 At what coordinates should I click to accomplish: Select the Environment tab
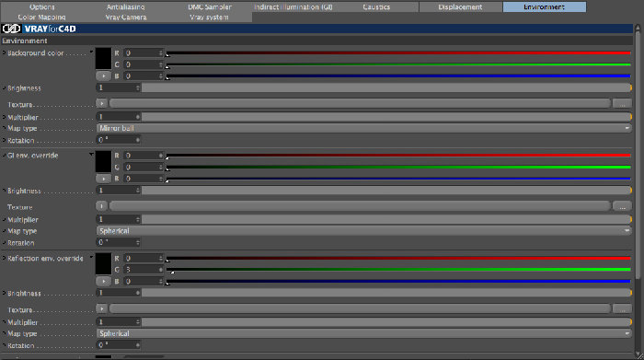(x=545, y=7)
